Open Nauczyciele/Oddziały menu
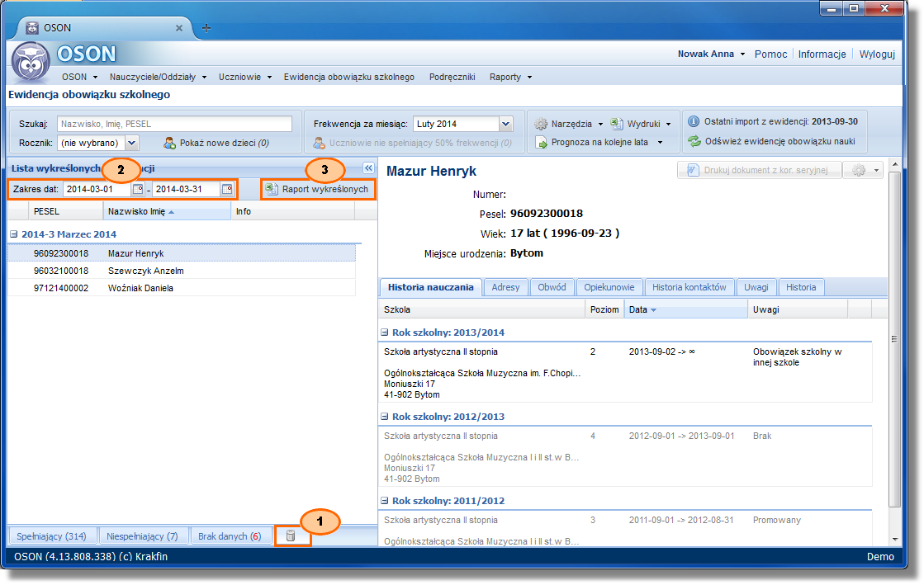The height and width of the screenshot is (585, 924). (158, 77)
